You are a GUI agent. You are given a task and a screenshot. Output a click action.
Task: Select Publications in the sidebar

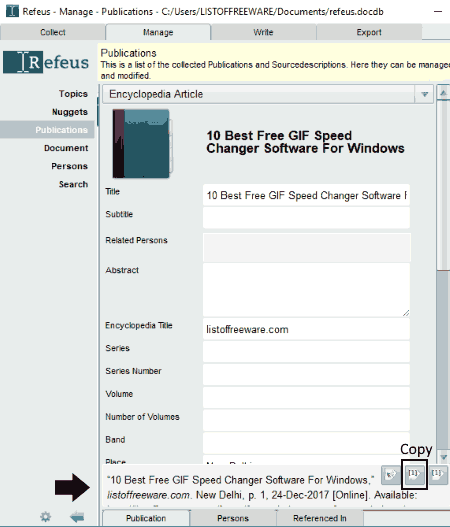(x=47, y=130)
